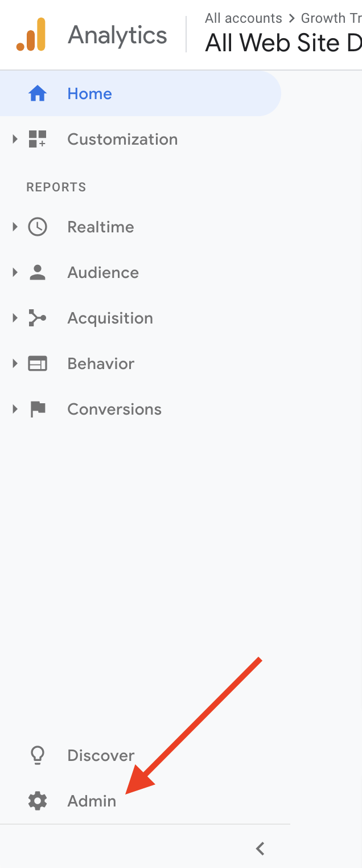Go to the Home menu item
Viewport: 362px width, 868px height.
(x=141, y=93)
